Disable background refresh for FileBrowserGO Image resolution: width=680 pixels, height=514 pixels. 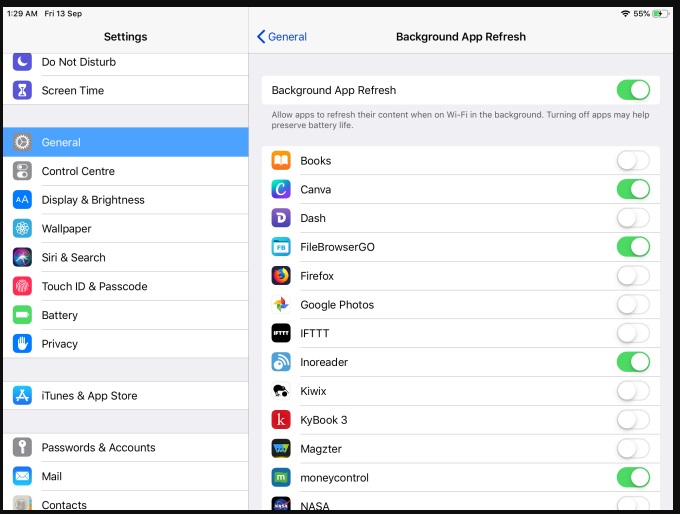pyautogui.click(x=633, y=247)
